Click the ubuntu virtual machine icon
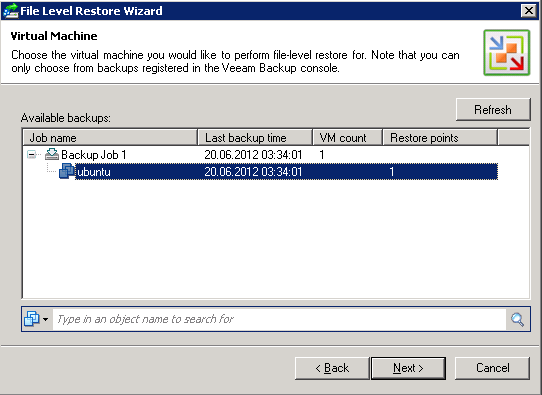542x395 pixels. pos(67,171)
